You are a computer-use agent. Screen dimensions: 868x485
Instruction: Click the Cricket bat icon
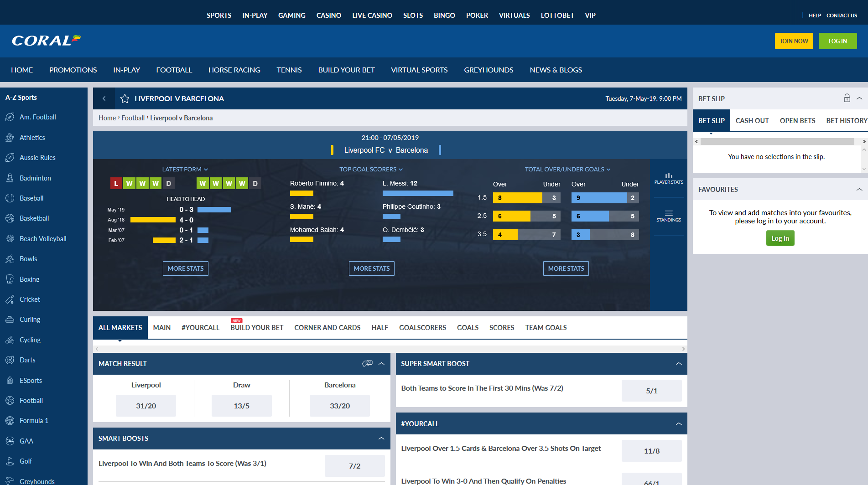tap(10, 299)
